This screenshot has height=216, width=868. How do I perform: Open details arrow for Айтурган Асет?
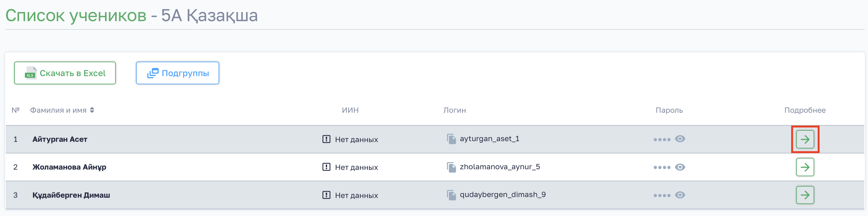tap(805, 139)
